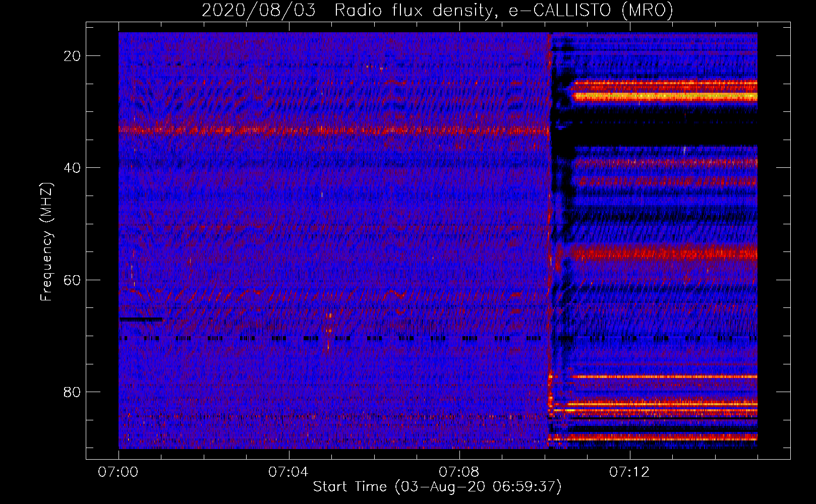Screen dimensions: 816x504
Task: Click the plot title "Radio flux density, e-CALLISTO (MRO)"
Action: [x=503, y=11]
